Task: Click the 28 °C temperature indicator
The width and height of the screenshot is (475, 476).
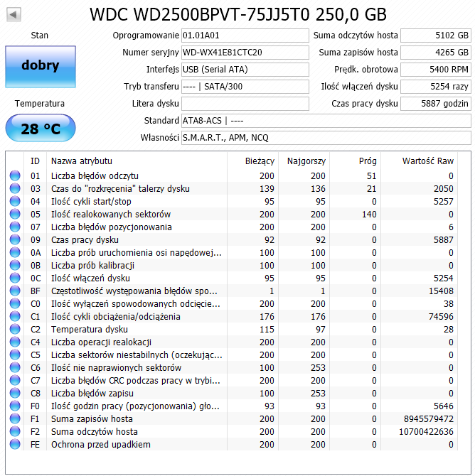Action: pos(41,128)
